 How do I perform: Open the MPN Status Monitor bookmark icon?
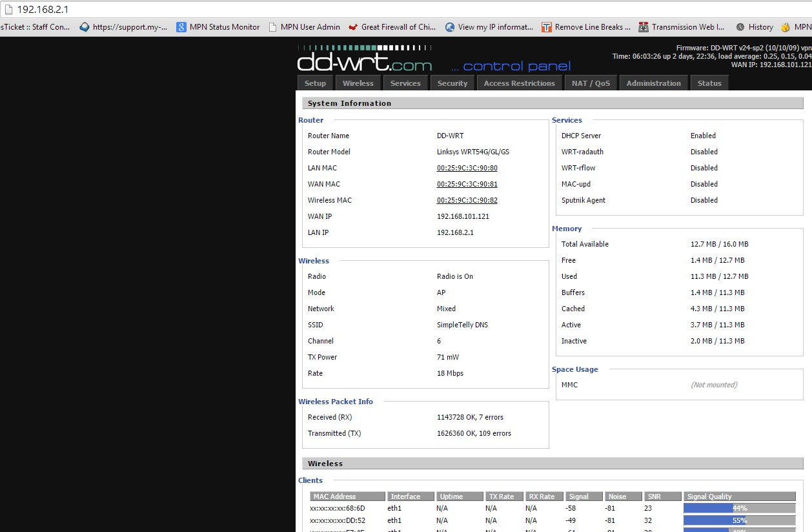click(x=181, y=27)
